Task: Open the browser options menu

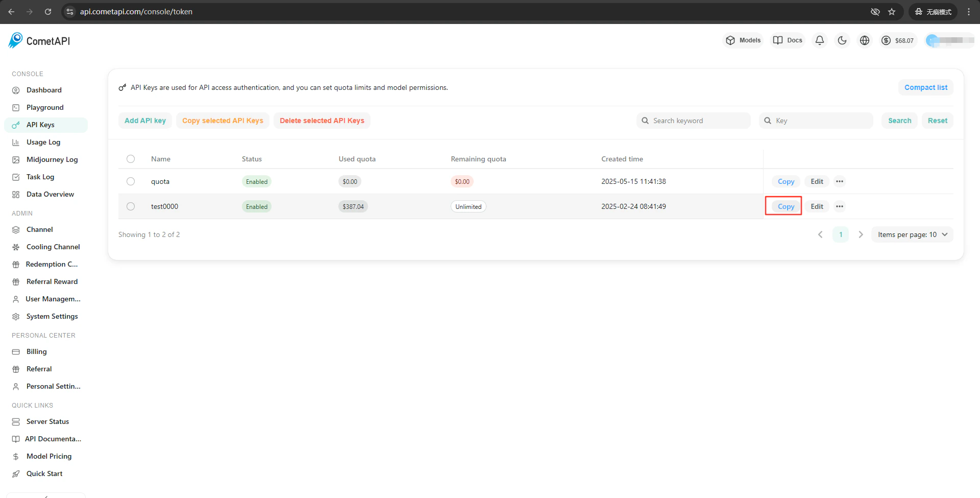Action: click(x=969, y=11)
